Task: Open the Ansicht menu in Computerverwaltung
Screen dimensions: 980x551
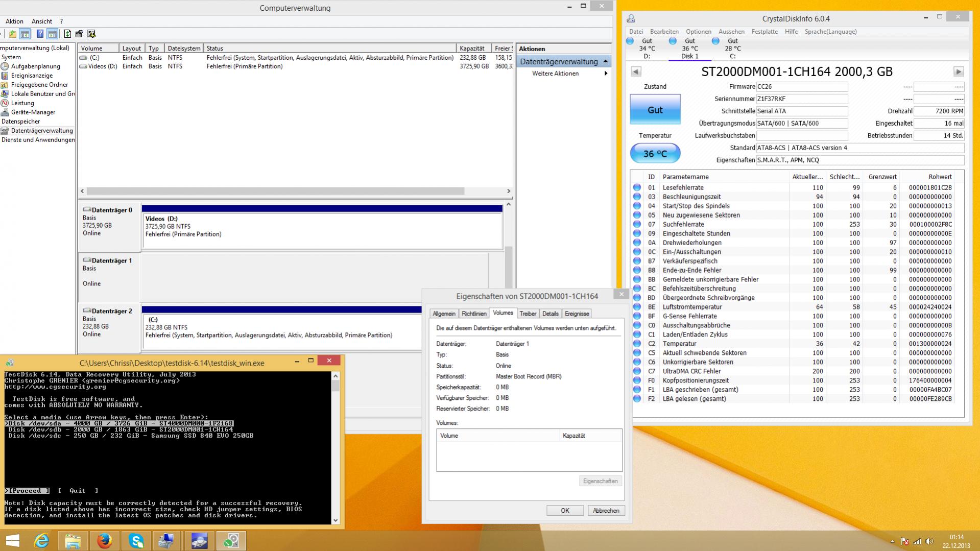Action: pyautogui.click(x=42, y=21)
